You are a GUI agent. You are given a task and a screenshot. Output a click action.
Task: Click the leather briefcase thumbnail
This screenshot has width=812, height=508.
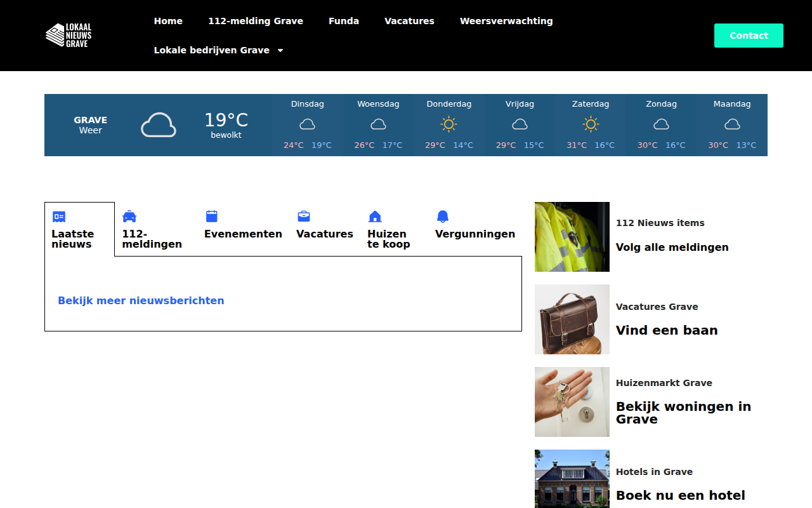coord(572,319)
